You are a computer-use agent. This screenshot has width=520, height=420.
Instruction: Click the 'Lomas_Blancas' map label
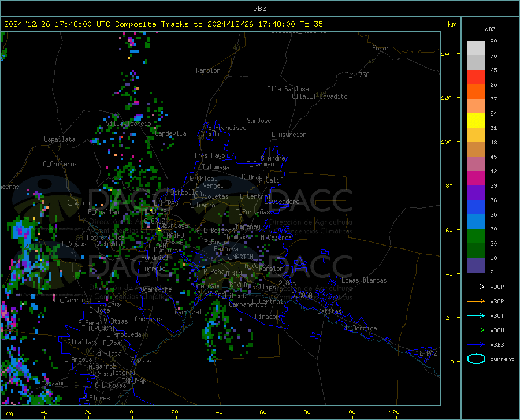pyautogui.click(x=364, y=280)
